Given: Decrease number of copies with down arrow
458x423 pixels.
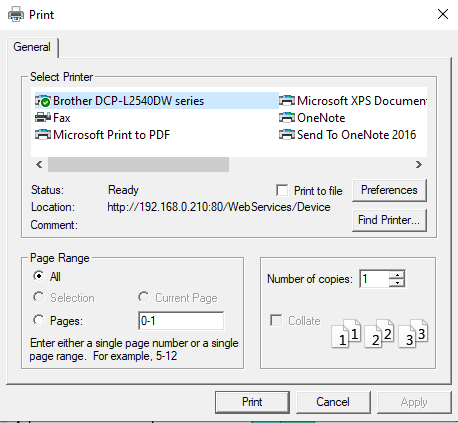Looking at the screenshot, I should [397, 283].
